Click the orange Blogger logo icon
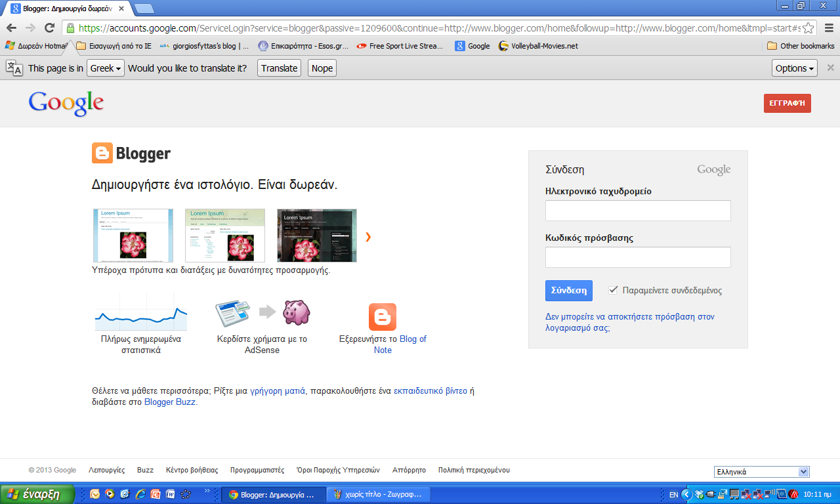The image size is (840, 504). [x=102, y=153]
